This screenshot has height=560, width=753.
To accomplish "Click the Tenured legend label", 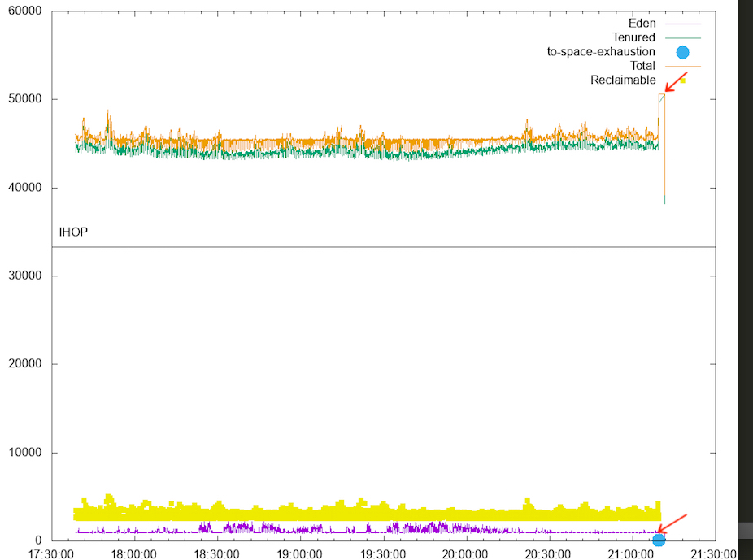I will click(633, 37).
